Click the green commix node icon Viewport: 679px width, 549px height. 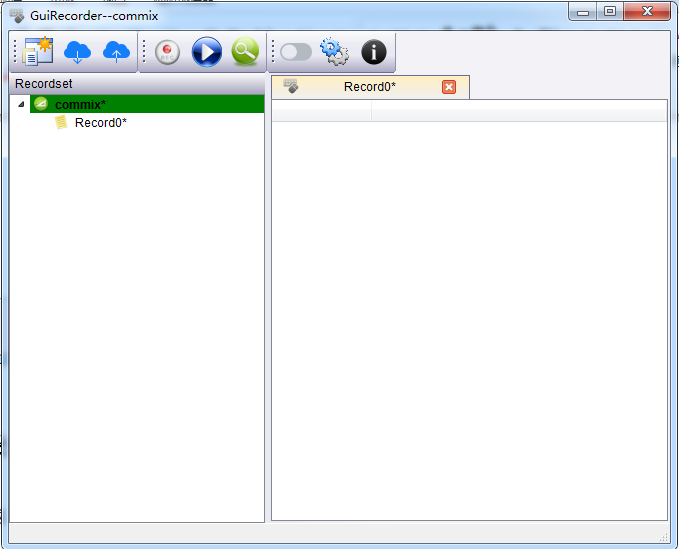coord(41,104)
